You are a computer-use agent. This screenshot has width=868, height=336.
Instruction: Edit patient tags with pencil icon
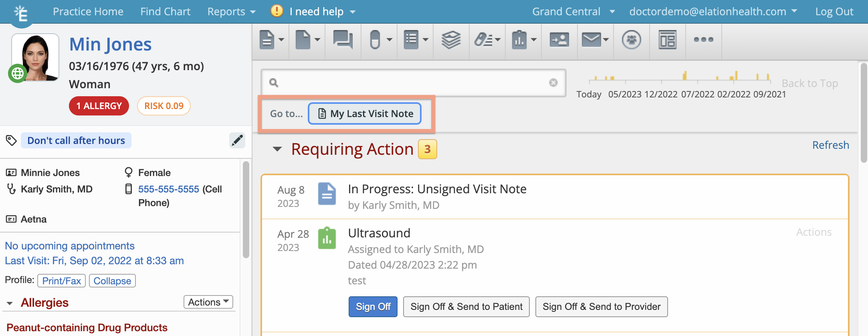pyautogui.click(x=237, y=140)
